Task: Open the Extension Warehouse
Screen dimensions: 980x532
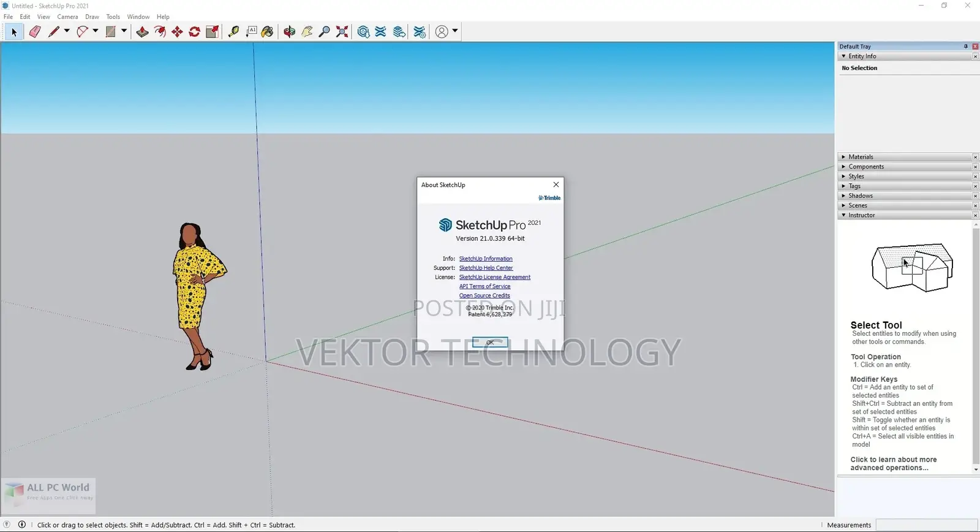Action: click(x=381, y=32)
